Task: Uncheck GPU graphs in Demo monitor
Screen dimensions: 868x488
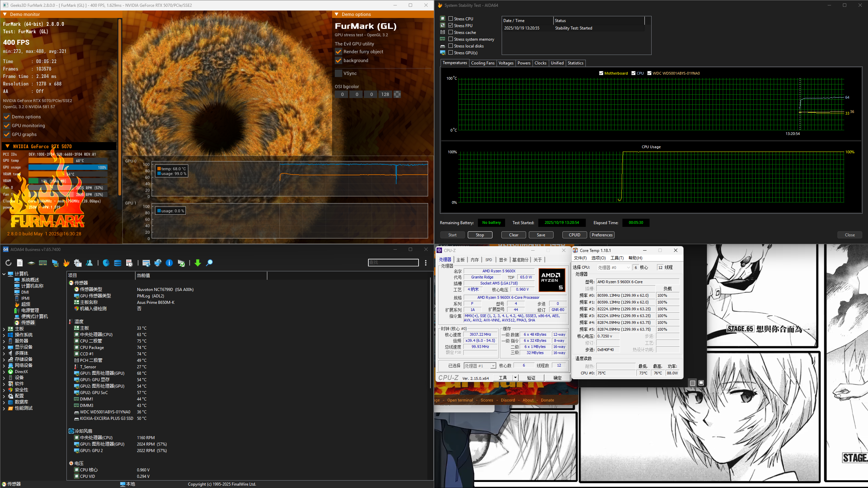Action: pyautogui.click(x=7, y=134)
